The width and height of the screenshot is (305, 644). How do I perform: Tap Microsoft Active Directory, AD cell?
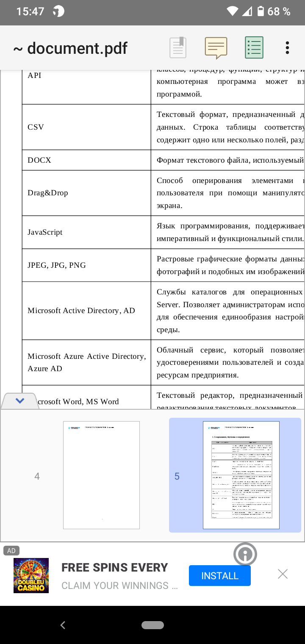[86, 311]
